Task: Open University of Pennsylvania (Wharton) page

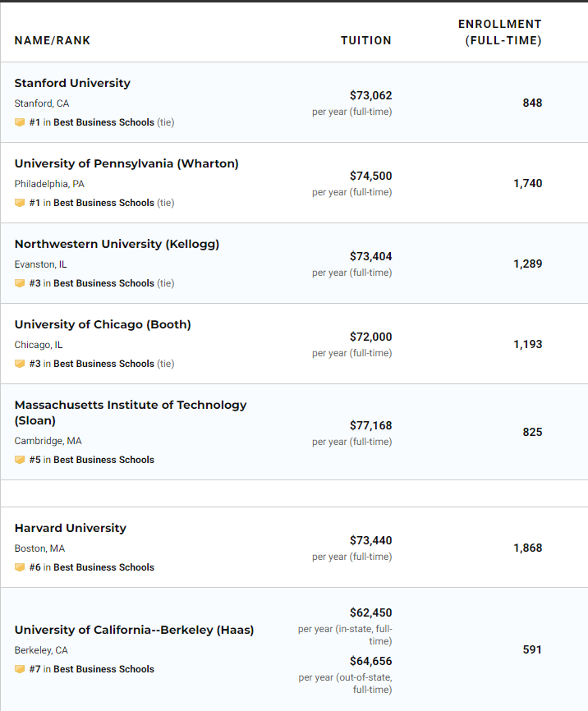Action: (x=126, y=163)
